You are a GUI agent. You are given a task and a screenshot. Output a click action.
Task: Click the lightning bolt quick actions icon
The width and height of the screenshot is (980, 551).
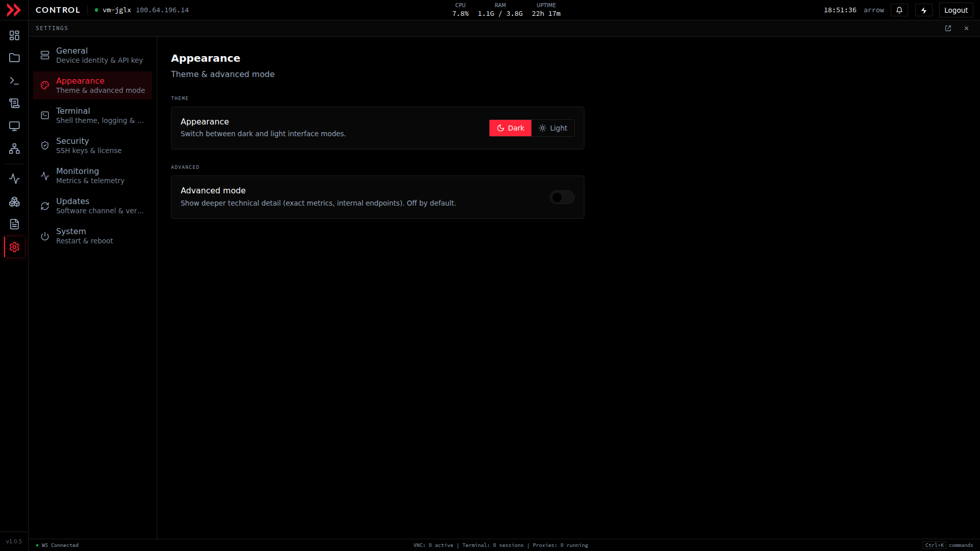click(x=924, y=10)
